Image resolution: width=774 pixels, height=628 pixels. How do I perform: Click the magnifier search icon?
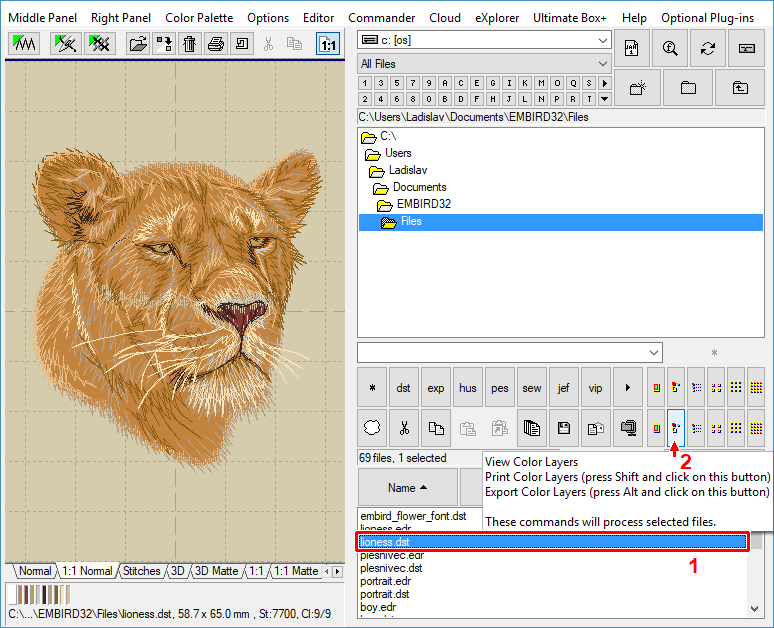[669, 48]
